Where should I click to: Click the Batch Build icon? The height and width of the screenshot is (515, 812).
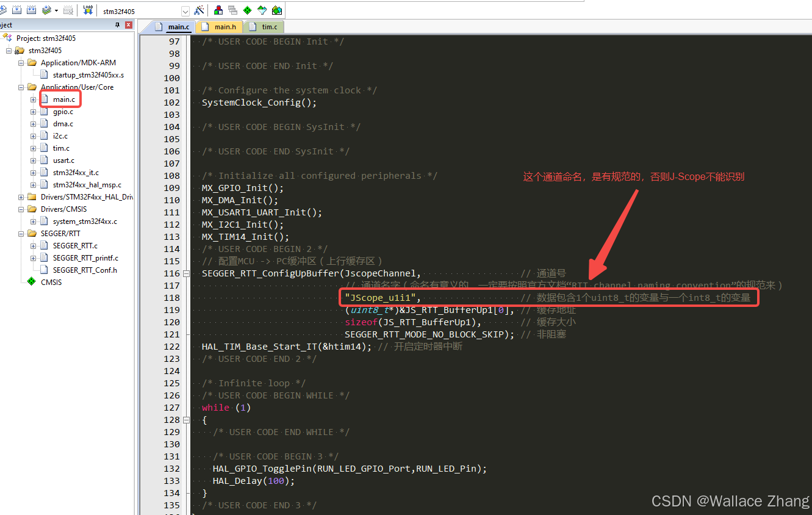[47, 10]
